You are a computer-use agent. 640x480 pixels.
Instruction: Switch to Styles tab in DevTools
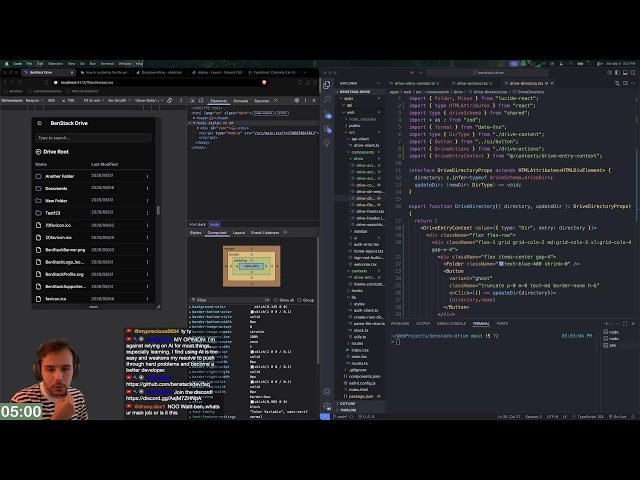coord(196,233)
